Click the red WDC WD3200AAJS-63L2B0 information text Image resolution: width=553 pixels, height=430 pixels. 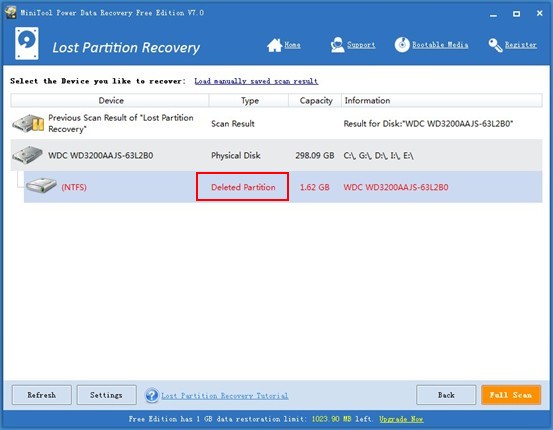396,187
